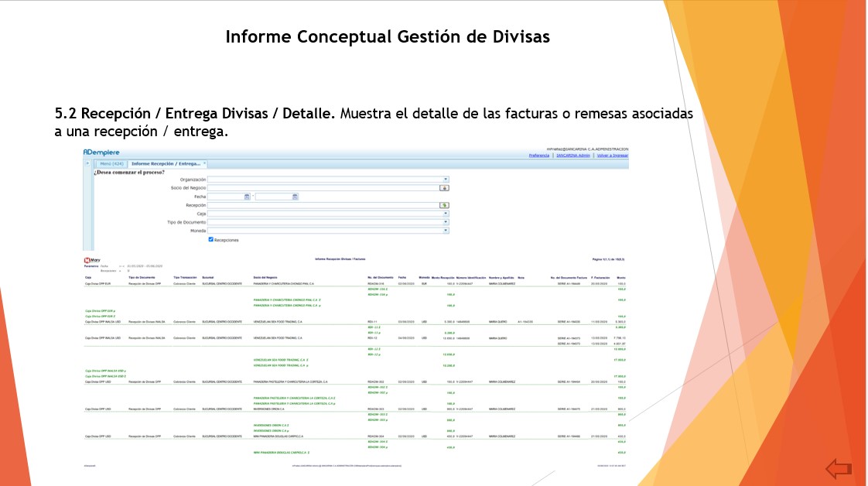Expand the left side panel arrow

(87, 163)
